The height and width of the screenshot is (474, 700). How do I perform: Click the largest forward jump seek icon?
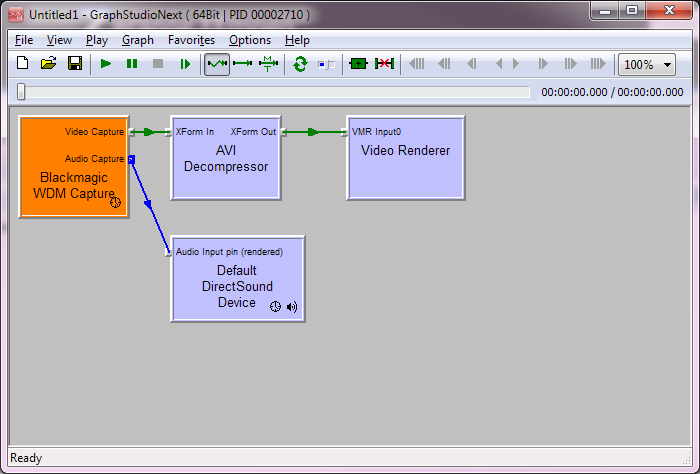(x=598, y=64)
